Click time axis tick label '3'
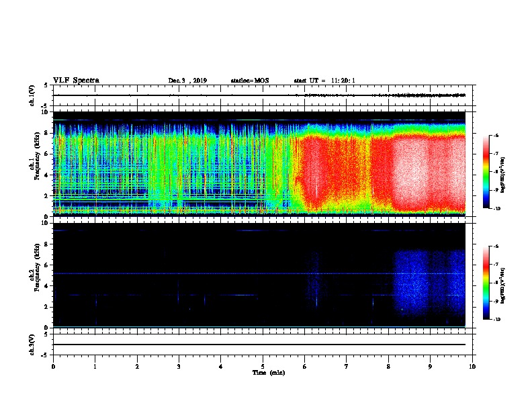532x411 pixels. pos(179,367)
